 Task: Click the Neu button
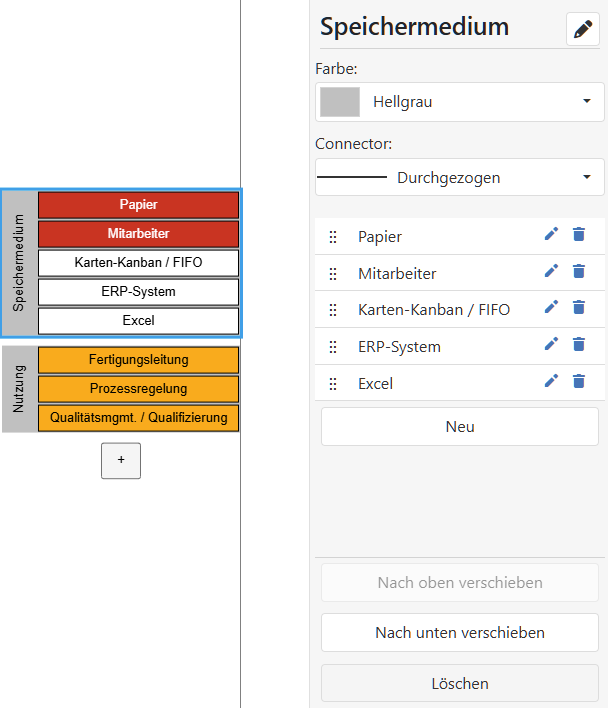tap(459, 427)
